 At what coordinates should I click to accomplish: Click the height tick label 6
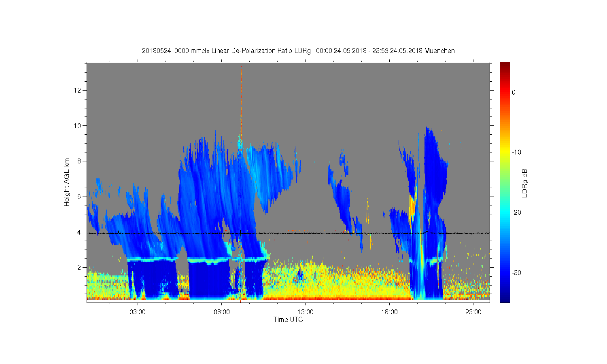click(x=79, y=197)
